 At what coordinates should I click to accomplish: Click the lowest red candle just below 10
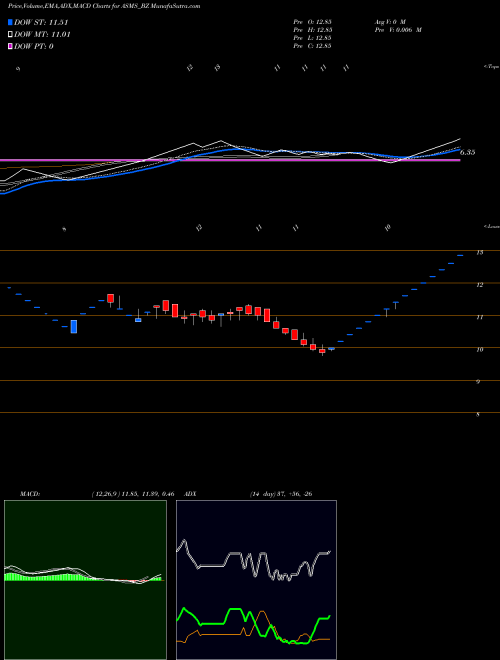click(x=322, y=351)
